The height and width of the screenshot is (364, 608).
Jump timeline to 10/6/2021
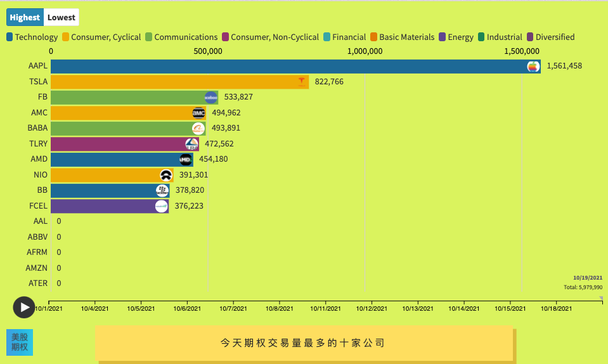pos(187,309)
